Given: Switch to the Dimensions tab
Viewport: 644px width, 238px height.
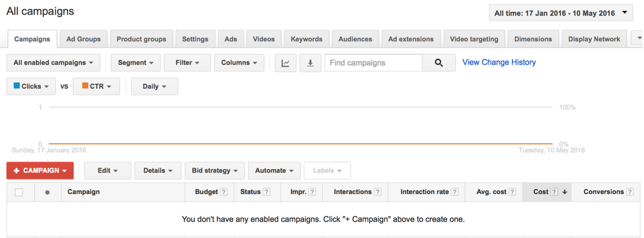Looking at the screenshot, I should coord(533,39).
